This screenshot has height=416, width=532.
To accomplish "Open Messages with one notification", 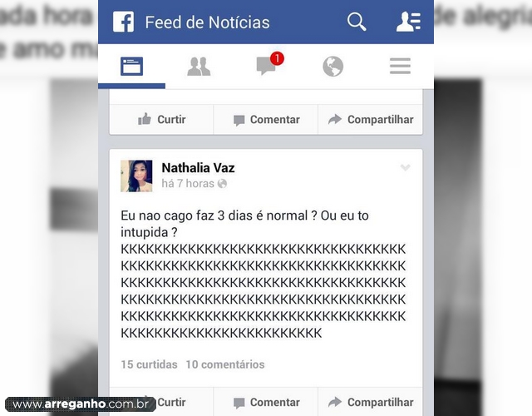I will click(269, 64).
